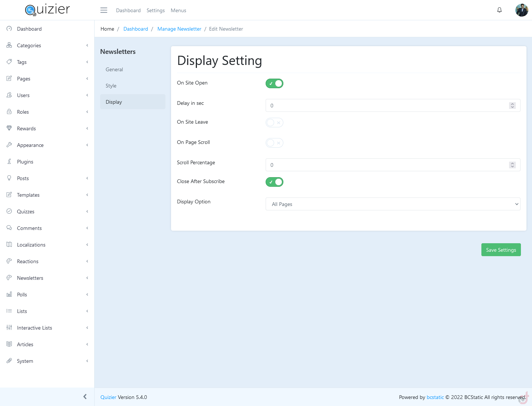Open the Display Option dropdown
Image resolution: width=532 pixels, height=406 pixels.
tap(393, 204)
